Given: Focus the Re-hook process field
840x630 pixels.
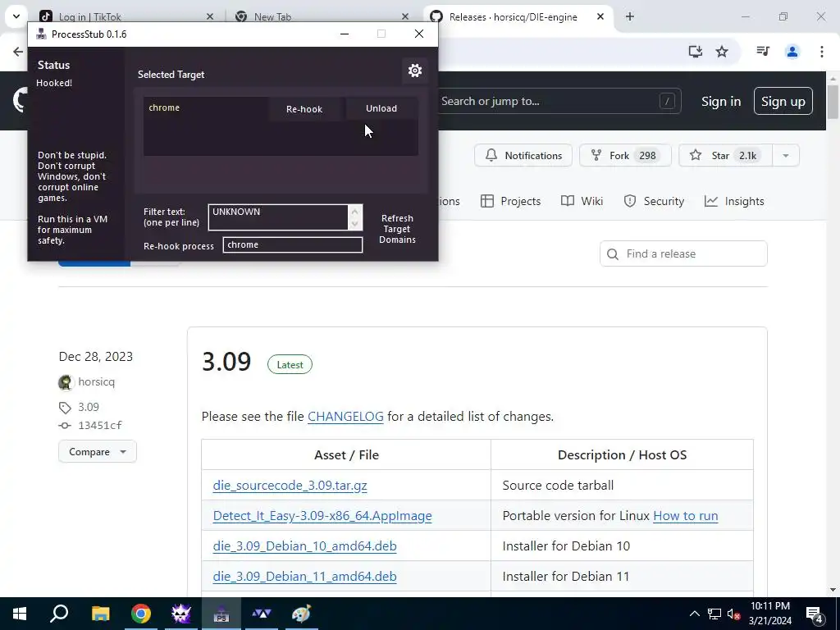Looking at the screenshot, I should (293, 244).
